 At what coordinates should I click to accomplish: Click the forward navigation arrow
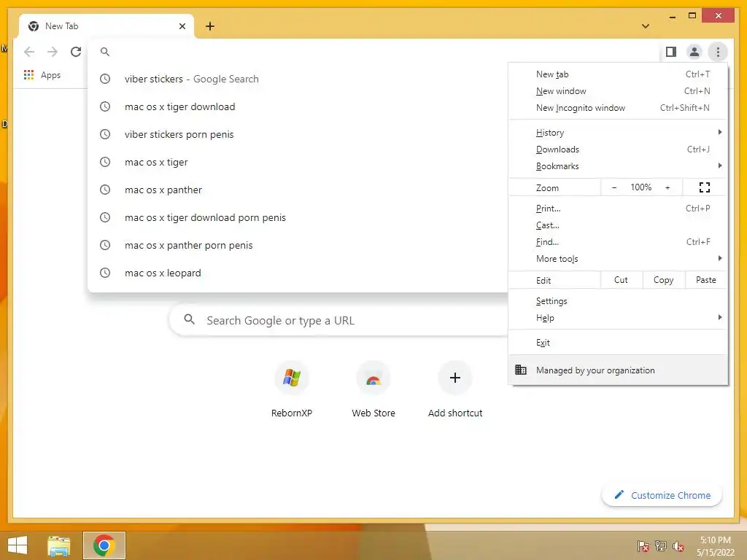[x=53, y=52]
